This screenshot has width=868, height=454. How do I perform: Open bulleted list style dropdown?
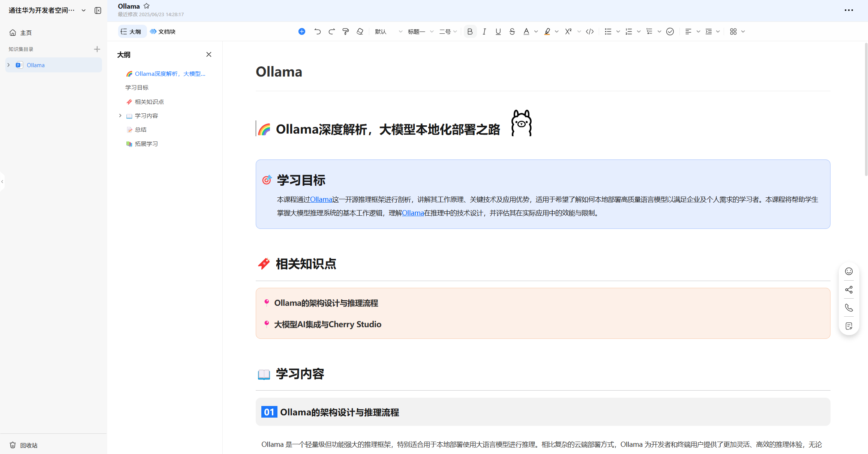(618, 32)
